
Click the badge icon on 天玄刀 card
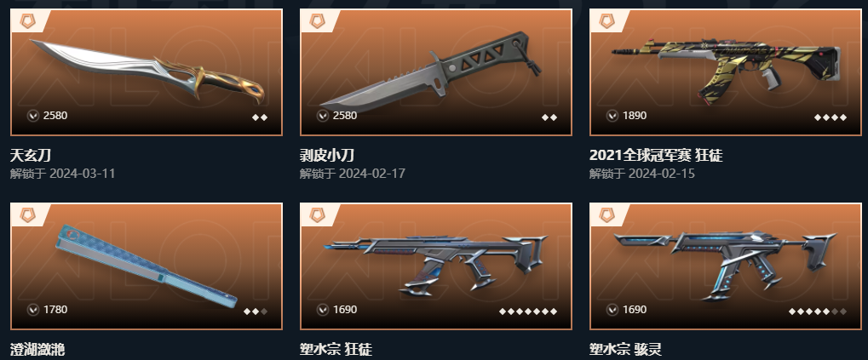[27, 21]
